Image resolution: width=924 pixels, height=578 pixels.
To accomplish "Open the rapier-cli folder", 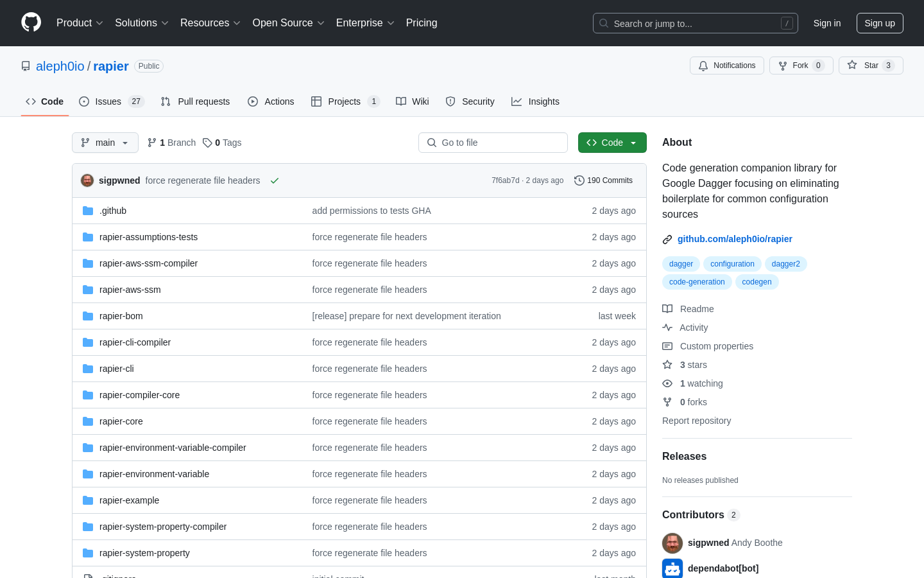I will [117, 369].
